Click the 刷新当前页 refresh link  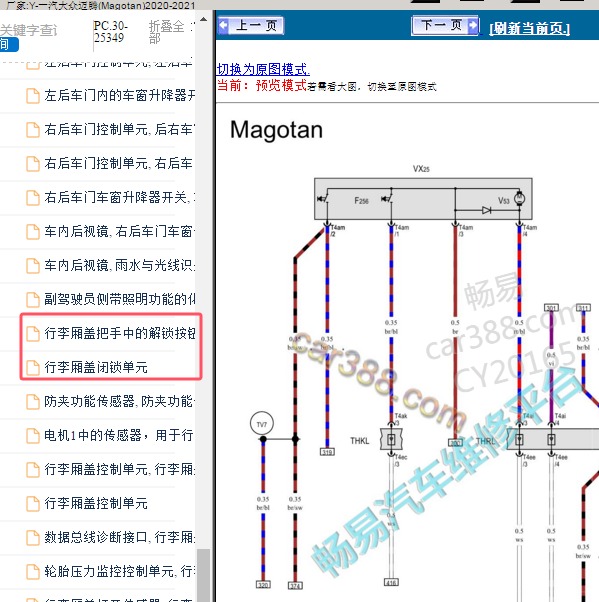pos(529,28)
